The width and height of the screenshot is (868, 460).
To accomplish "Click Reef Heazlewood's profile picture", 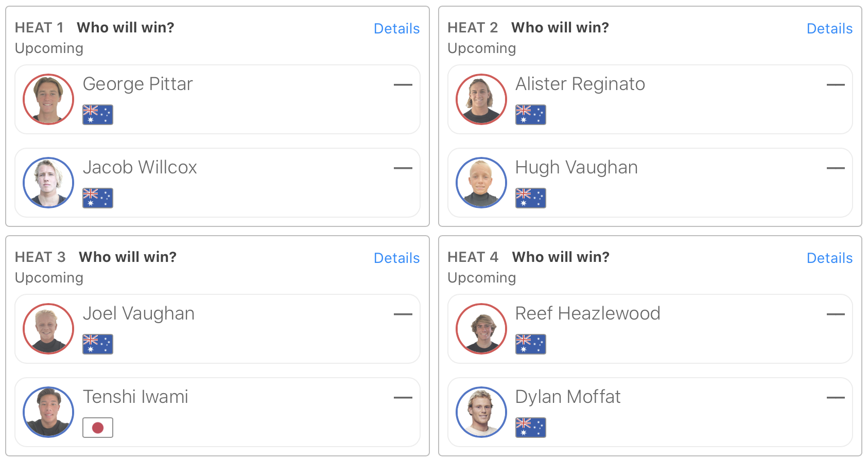I will pyautogui.click(x=481, y=329).
